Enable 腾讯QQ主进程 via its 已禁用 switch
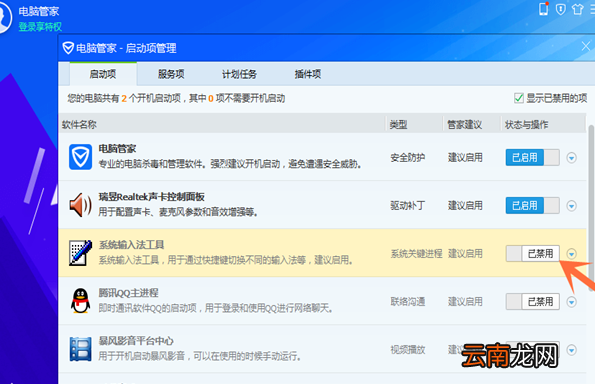The width and height of the screenshot is (595, 384). [532, 302]
